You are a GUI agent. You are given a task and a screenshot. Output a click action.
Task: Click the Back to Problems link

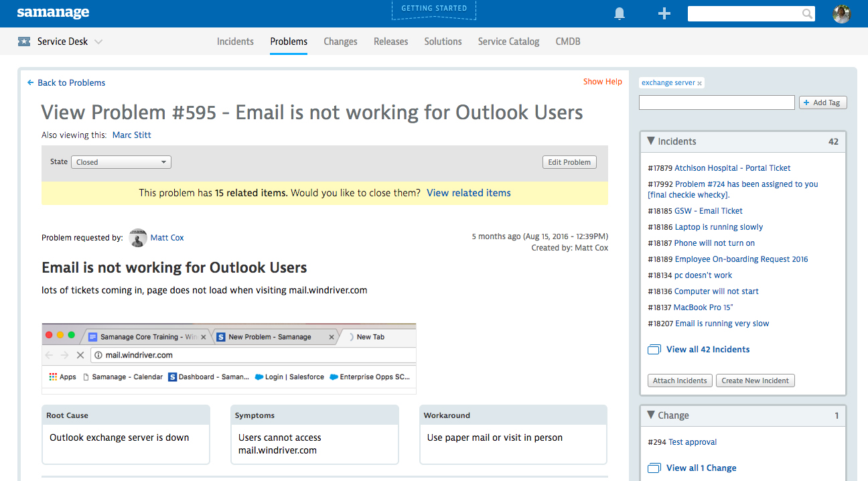tap(71, 83)
